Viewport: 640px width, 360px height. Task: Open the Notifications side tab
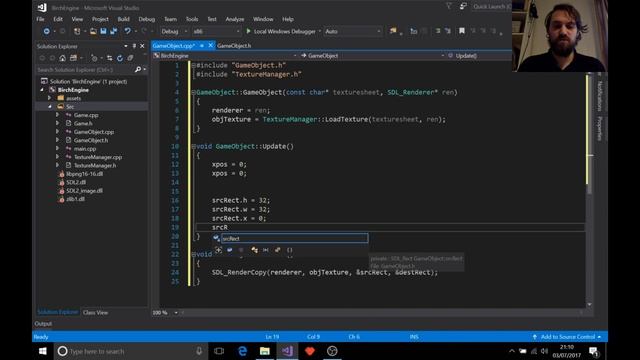[x=600, y=96]
